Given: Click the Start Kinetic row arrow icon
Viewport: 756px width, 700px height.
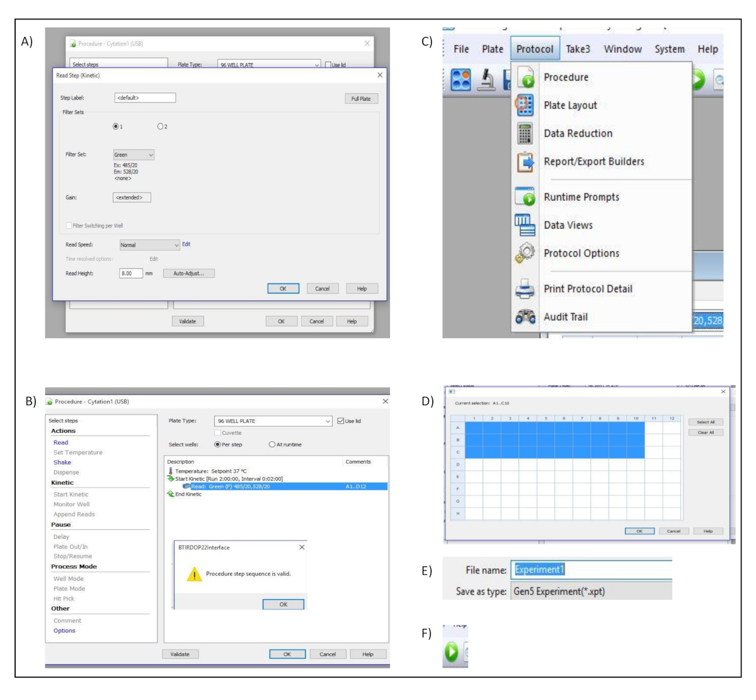Looking at the screenshot, I should [x=170, y=478].
